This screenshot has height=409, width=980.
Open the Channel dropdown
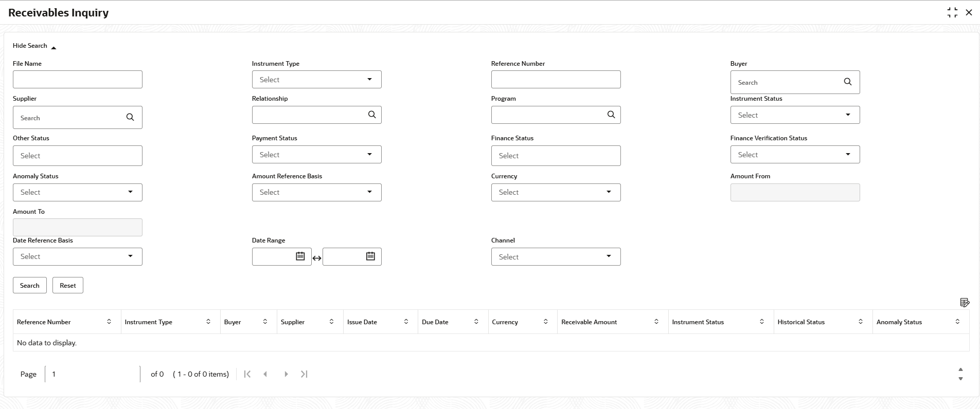pyautogui.click(x=556, y=257)
